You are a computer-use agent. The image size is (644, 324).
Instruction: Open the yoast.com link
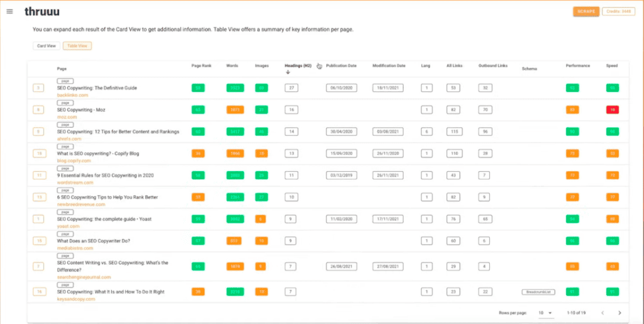point(68,226)
